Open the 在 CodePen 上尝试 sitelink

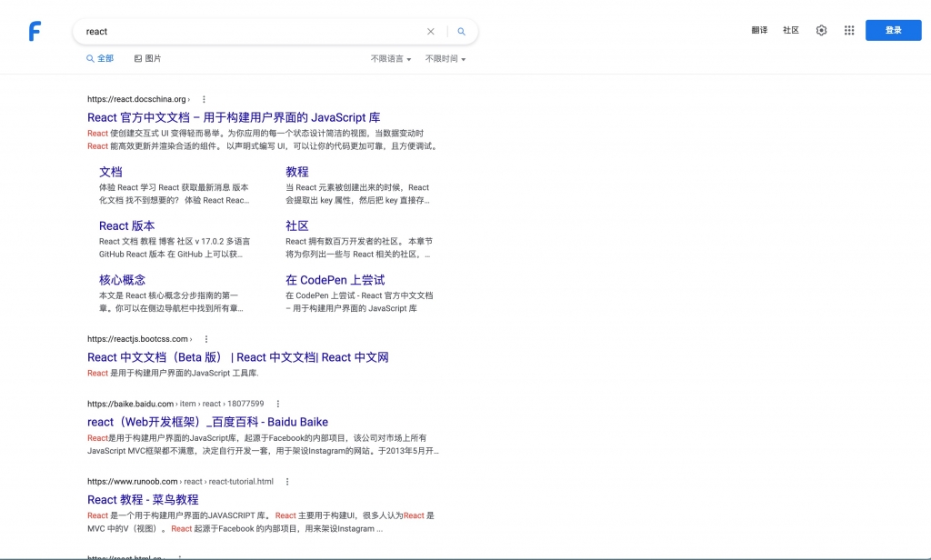coord(335,280)
